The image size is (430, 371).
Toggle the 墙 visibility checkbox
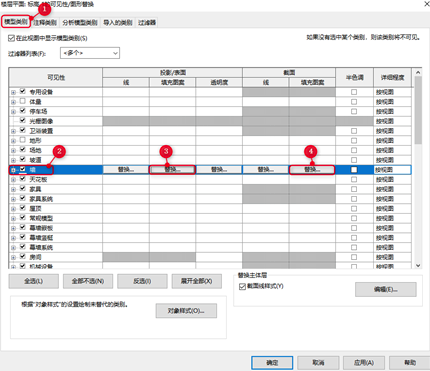[x=23, y=169]
